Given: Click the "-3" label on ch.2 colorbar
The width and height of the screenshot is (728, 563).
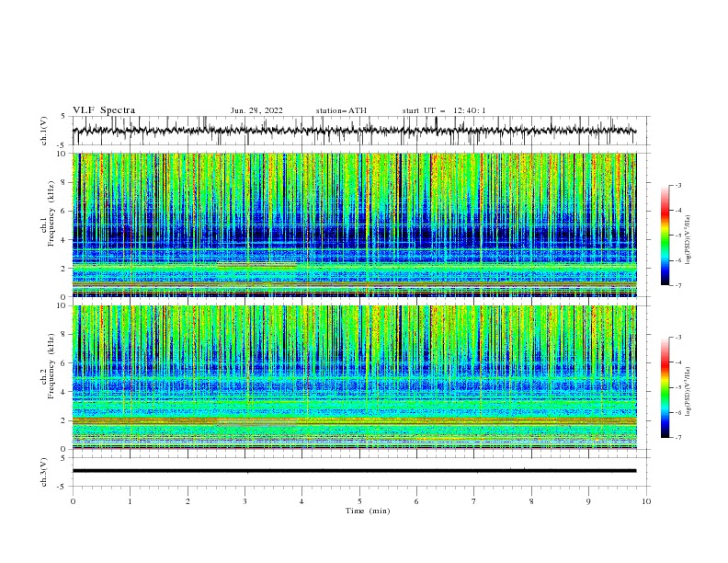Looking at the screenshot, I should click(677, 338).
